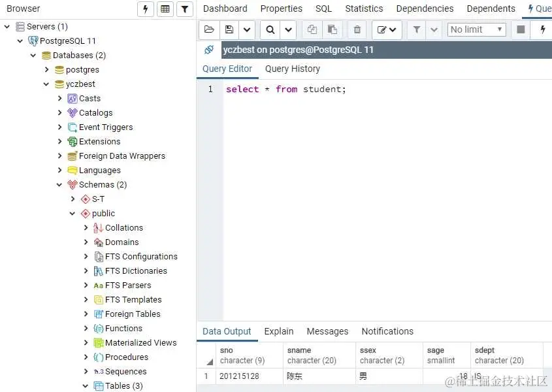The width and height of the screenshot is (552, 392).
Task: Select the Procedures tree item
Action: [127, 357]
